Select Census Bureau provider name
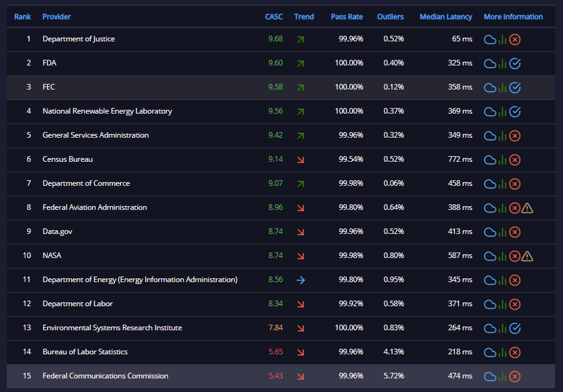Screen dimensions: 563x392 [x=67, y=159]
